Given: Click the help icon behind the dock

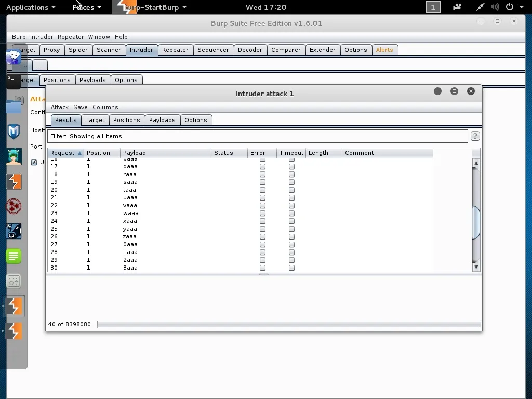Looking at the screenshot, I should pyautogui.click(x=20, y=100).
